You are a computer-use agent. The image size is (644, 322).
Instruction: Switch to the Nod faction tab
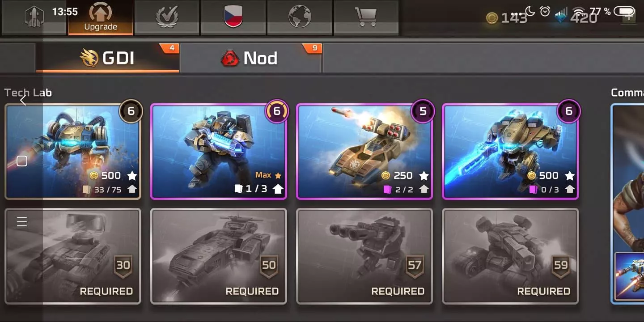250,58
